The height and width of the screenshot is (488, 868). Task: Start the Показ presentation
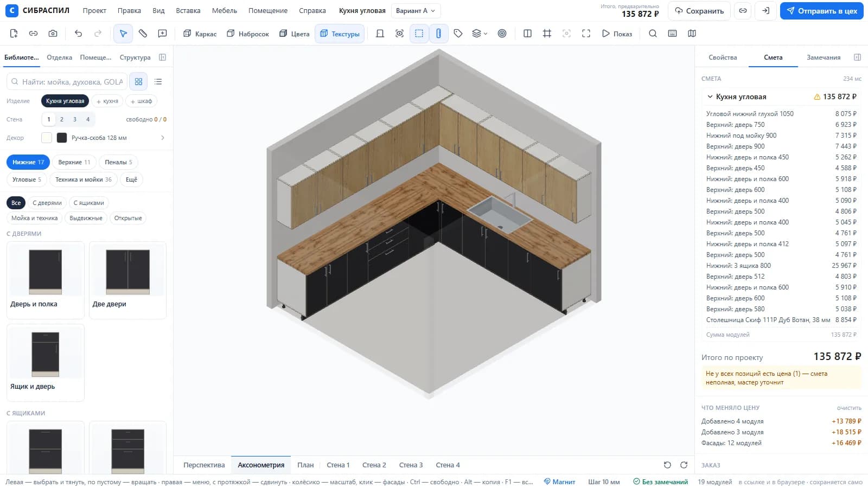(617, 34)
